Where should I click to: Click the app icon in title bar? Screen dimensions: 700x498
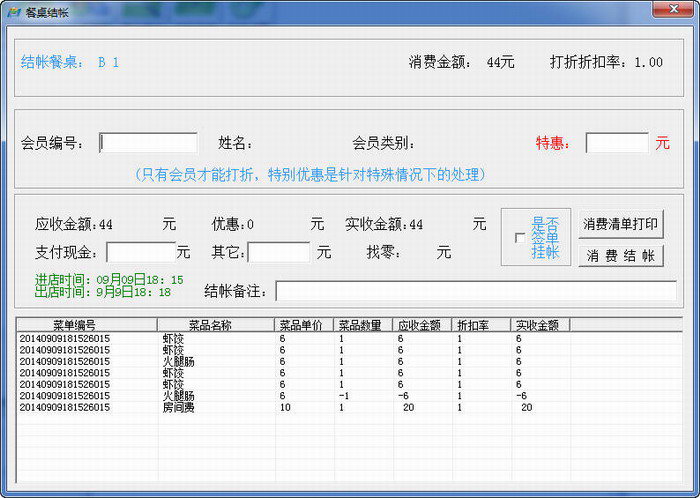(14, 12)
